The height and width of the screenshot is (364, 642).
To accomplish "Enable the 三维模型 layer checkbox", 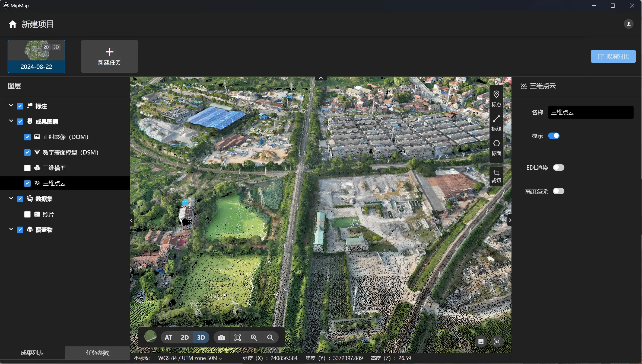I will coord(27,168).
